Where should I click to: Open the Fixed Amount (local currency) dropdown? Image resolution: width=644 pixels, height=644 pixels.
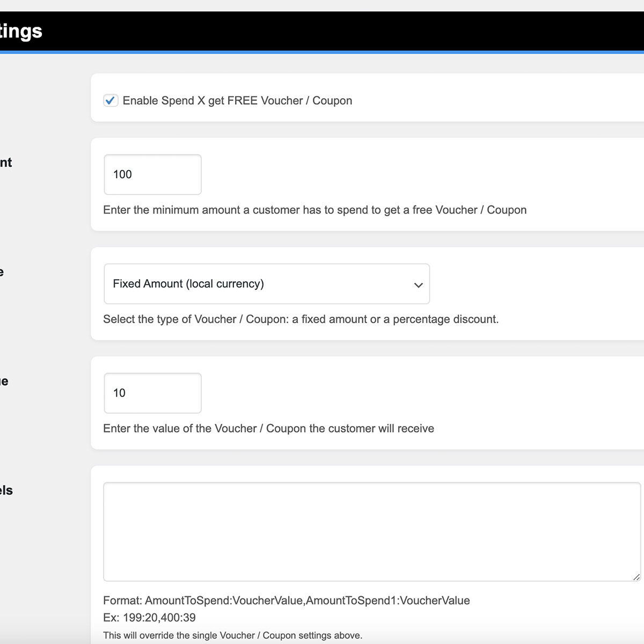click(258, 284)
